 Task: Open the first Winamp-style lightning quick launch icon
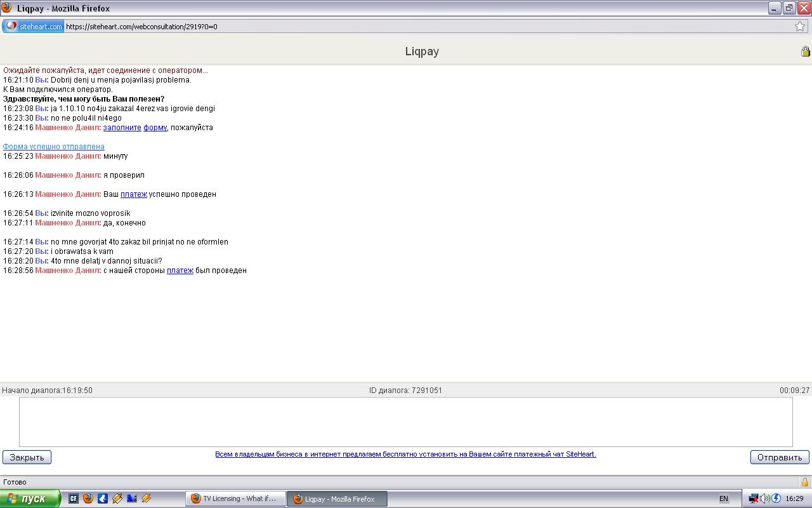click(x=117, y=498)
